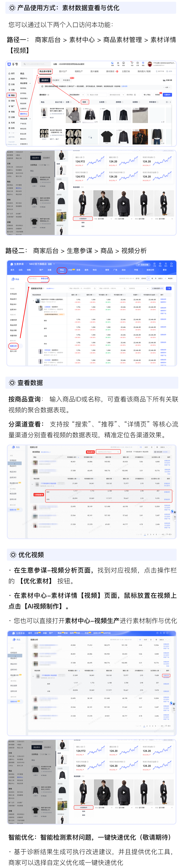The width and height of the screenshot is (184, 868).
Task: Select the 种草素材 sub-tab under 商品素材管理 tabs
Action: (x=66, y=80)
